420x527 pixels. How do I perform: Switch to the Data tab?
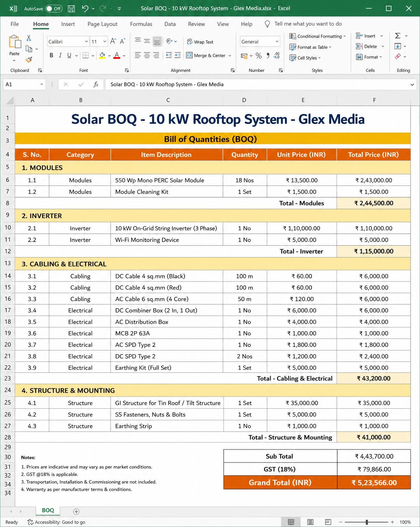[x=170, y=24]
